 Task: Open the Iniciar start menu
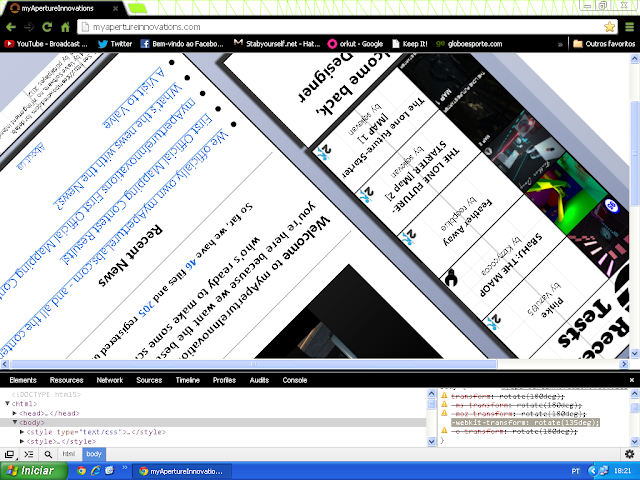[34, 471]
